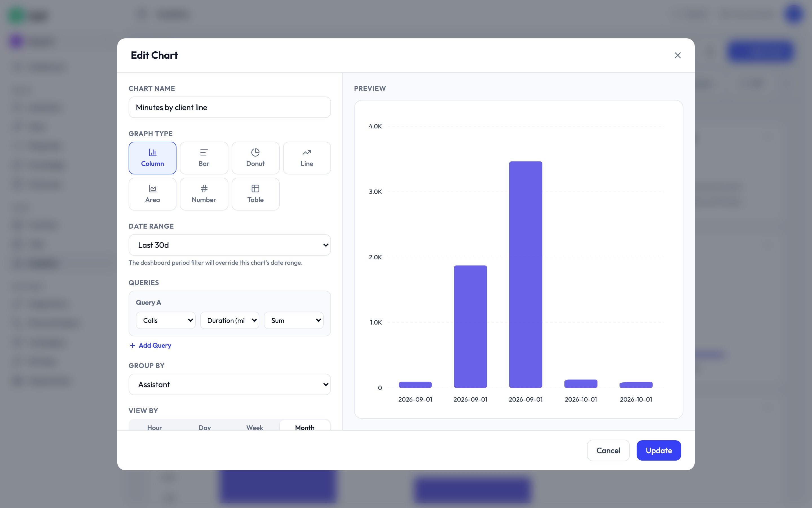This screenshot has width=812, height=508.
Task: Open the Group By Assistant dropdown
Action: point(230,384)
